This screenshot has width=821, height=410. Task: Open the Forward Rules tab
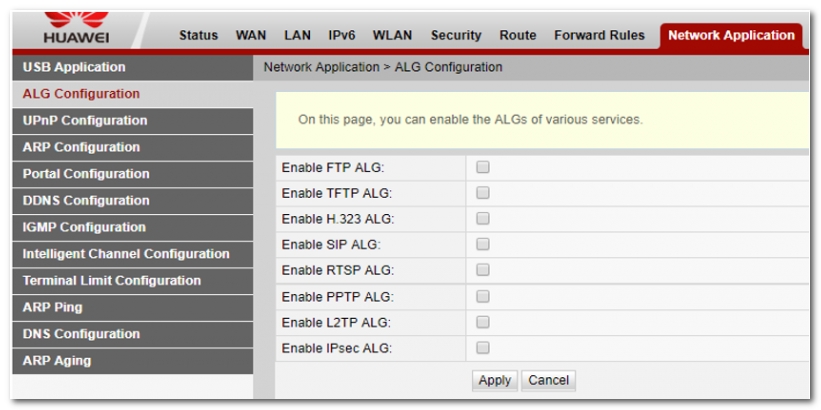[599, 35]
